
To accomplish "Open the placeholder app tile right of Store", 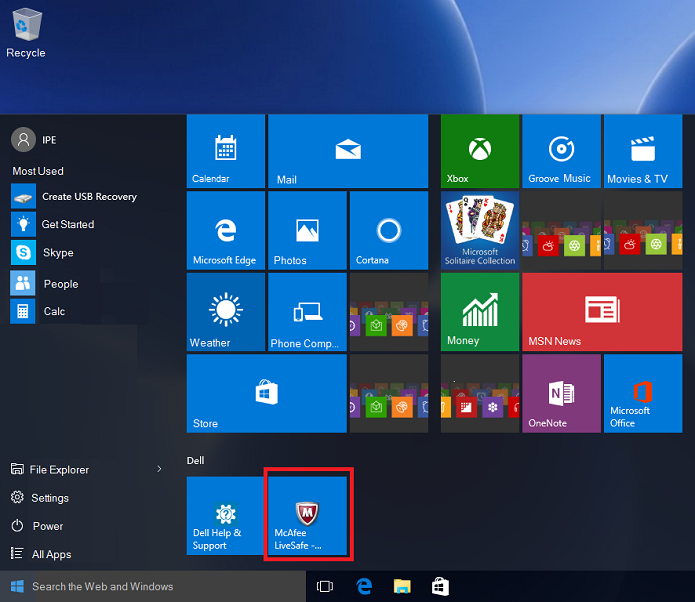I will (x=389, y=394).
